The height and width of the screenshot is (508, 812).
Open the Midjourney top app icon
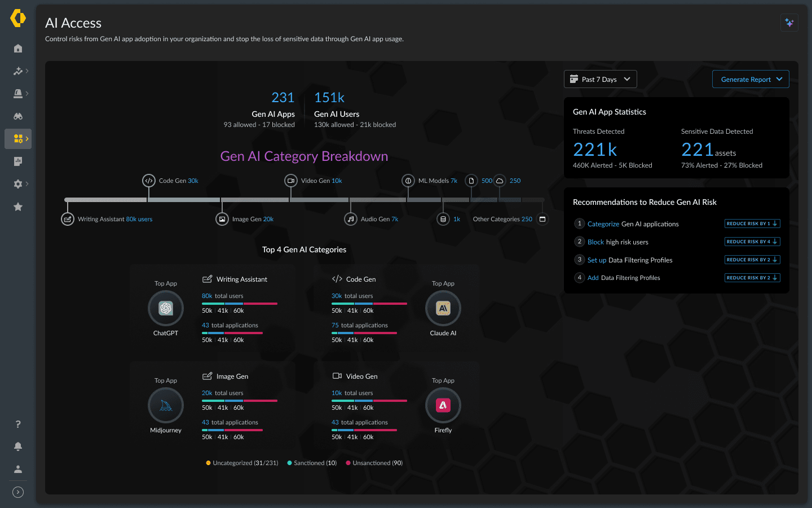pos(166,405)
